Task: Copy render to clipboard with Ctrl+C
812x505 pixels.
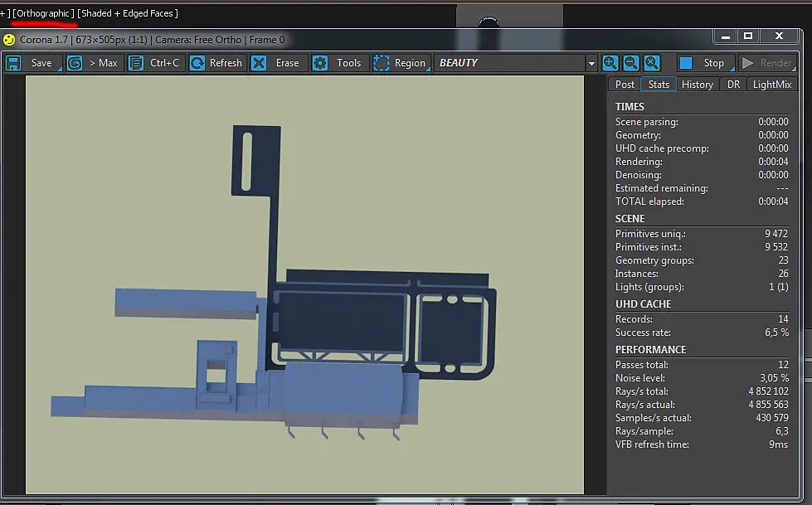Action: (154, 63)
